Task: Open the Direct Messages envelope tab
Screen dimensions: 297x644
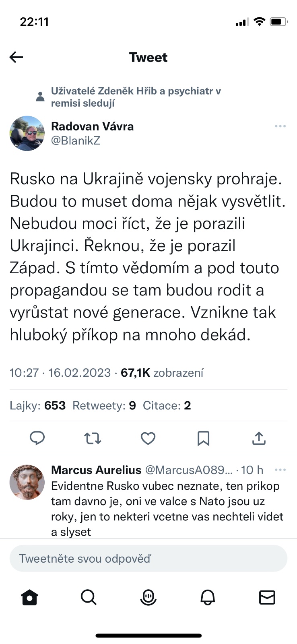Action: 267,597
